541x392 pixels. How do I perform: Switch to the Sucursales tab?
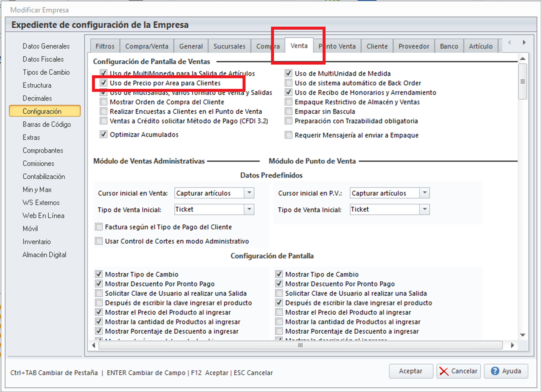tap(230, 46)
